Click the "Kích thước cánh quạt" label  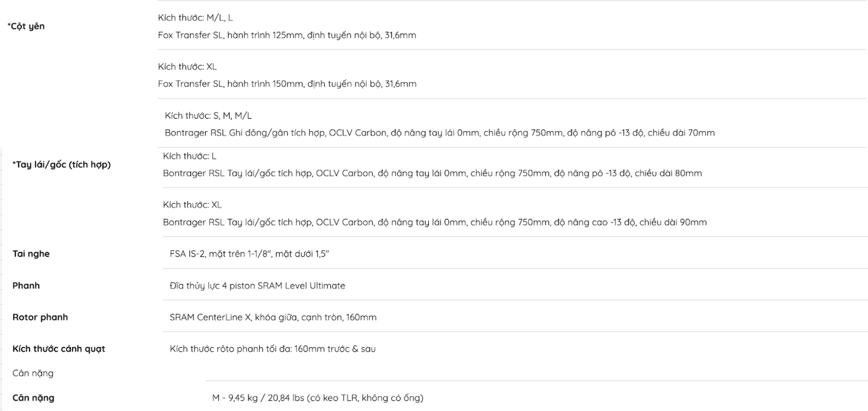point(59,349)
